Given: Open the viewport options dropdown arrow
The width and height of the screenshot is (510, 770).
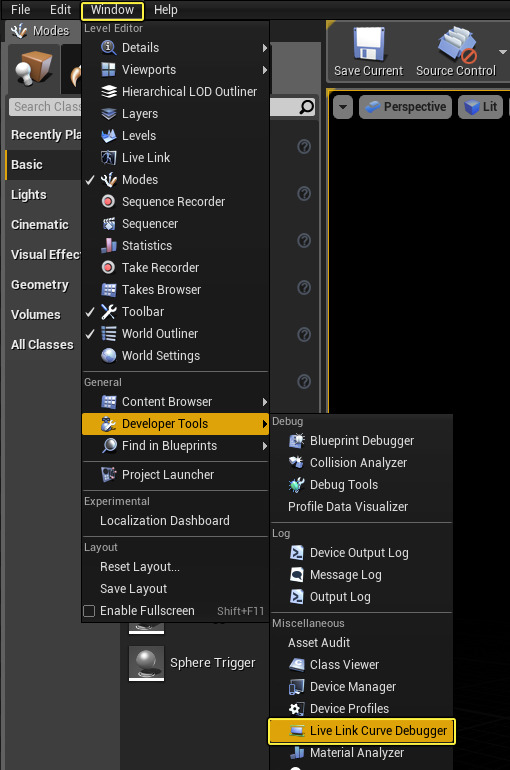Looking at the screenshot, I should [x=343, y=107].
